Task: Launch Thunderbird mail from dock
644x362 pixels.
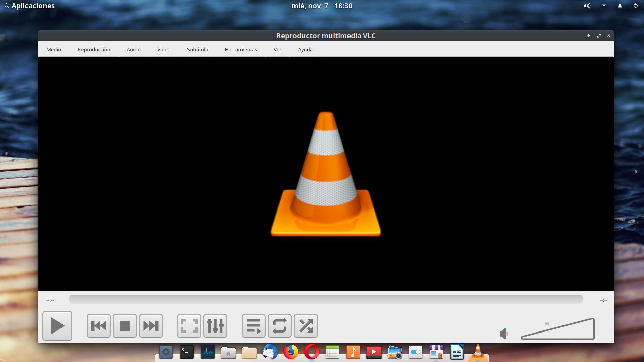Action: [270, 352]
